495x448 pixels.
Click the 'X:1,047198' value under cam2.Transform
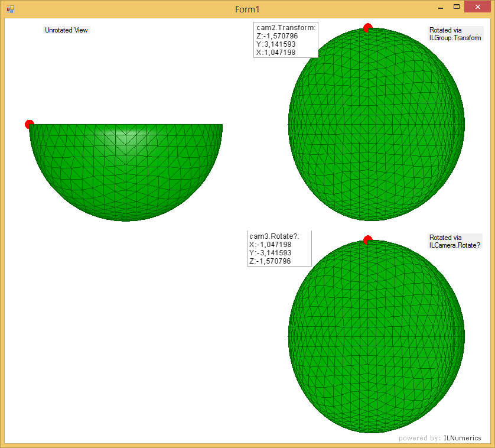click(276, 53)
